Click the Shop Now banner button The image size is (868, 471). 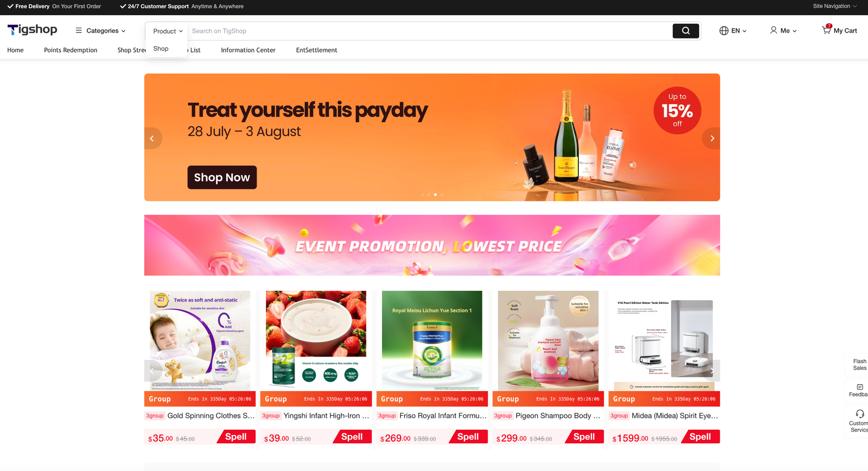pyautogui.click(x=222, y=177)
